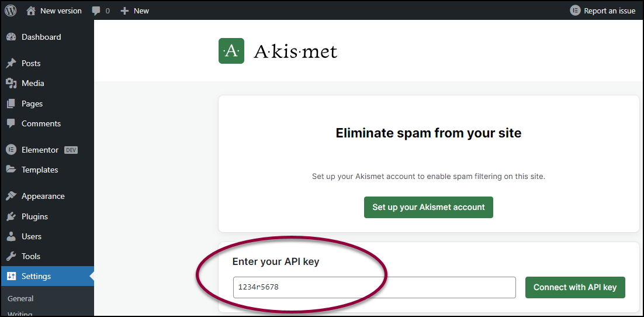Click the Akismet green logo
The width and height of the screenshot is (644, 317).
pyautogui.click(x=231, y=51)
